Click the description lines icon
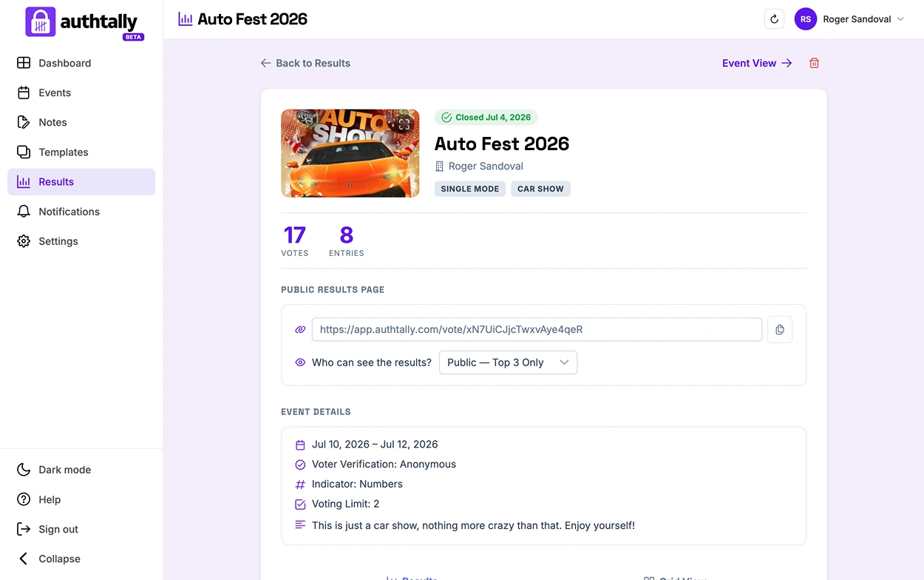The image size is (924, 580). coord(300,525)
